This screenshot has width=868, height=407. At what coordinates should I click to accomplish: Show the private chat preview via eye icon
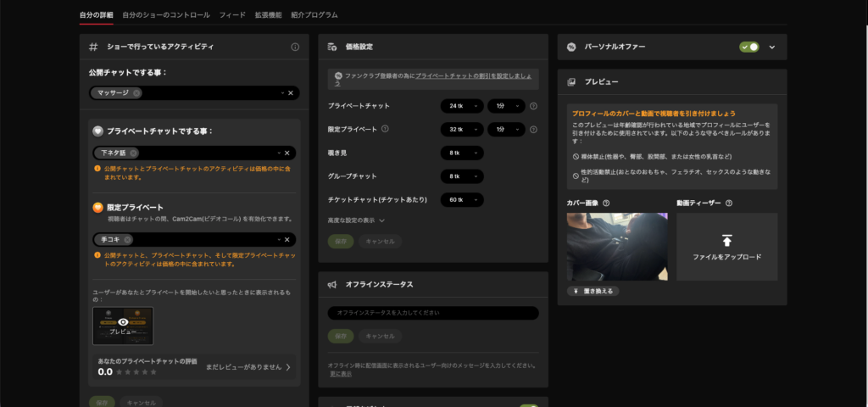(x=123, y=322)
